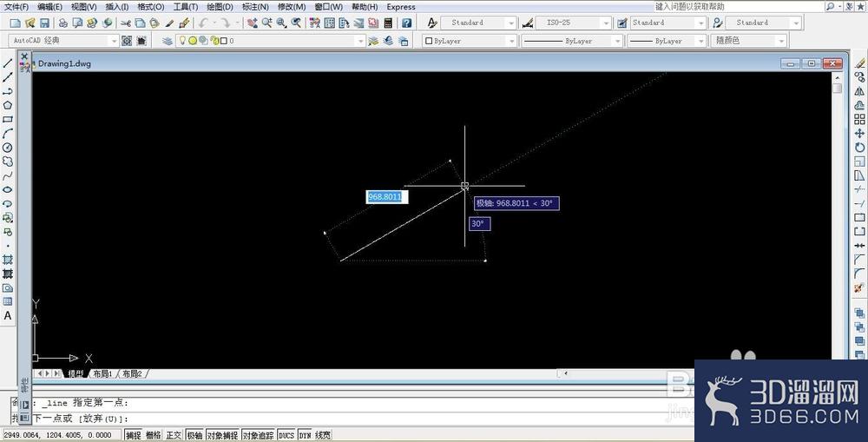Open the ByLayer color control dropdown
This screenshot has width=868, height=442.
click(x=470, y=41)
